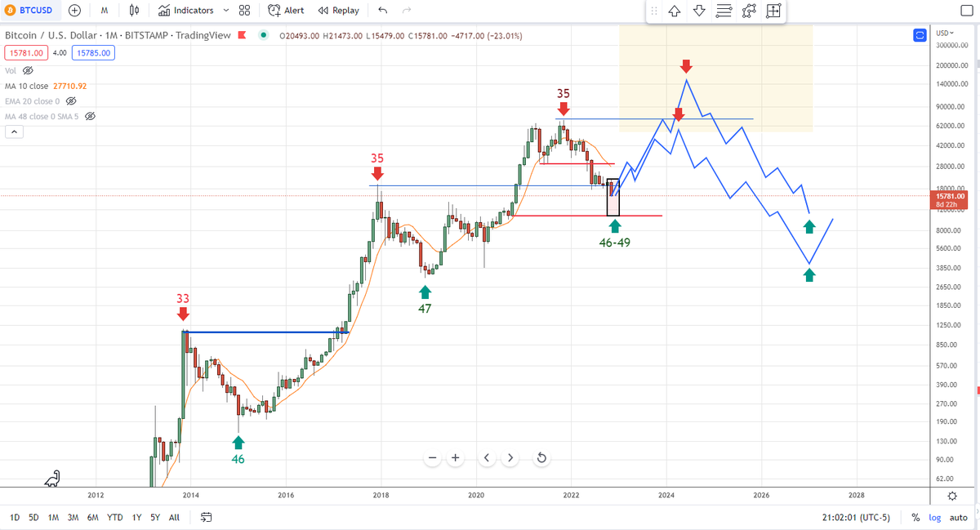Click the green market status dot

point(263,36)
